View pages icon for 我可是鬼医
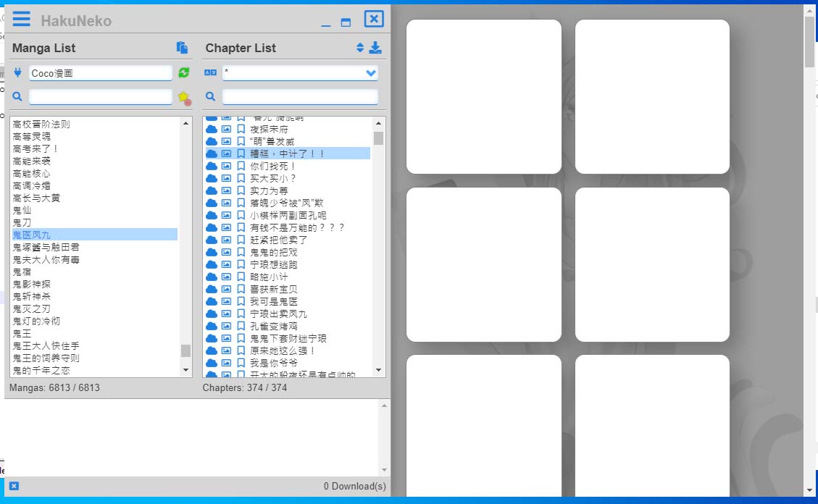 (x=226, y=301)
